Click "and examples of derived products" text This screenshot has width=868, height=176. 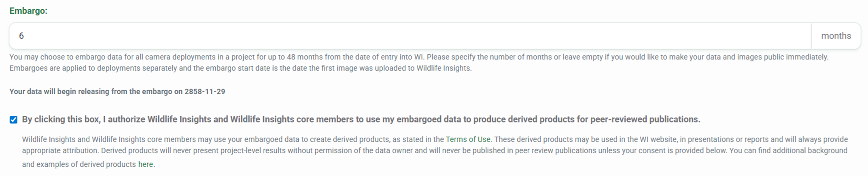[x=79, y=165]
